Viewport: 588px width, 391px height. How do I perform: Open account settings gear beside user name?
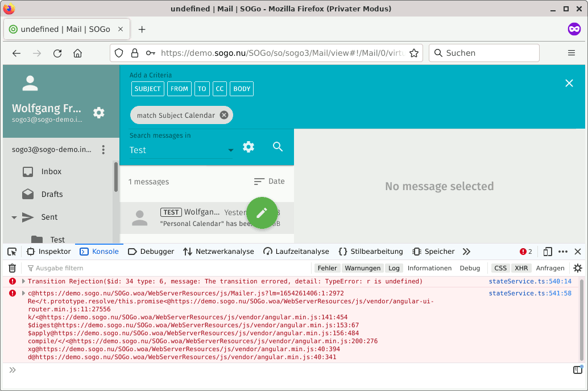pos(99,113)
